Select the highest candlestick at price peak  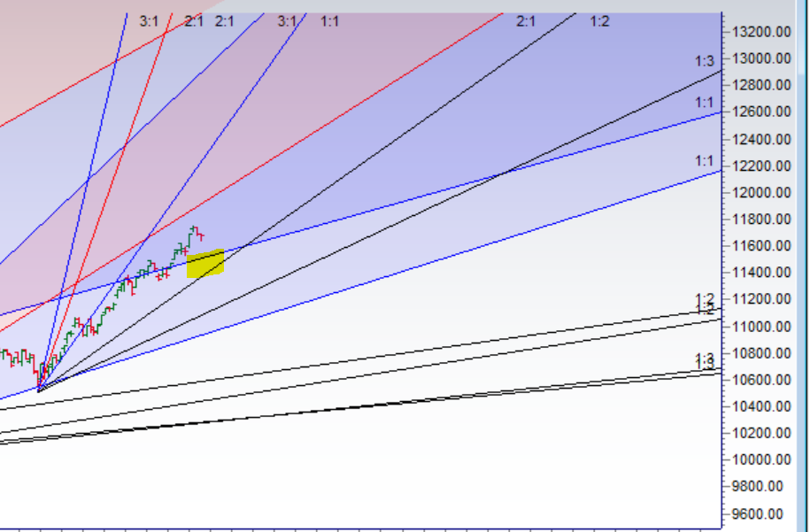[x=192, y=230]
